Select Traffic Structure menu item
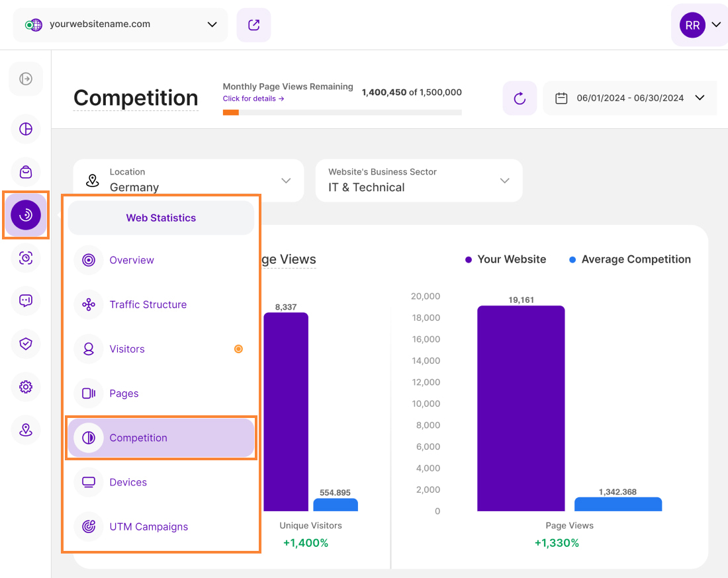 click(148, 305)
